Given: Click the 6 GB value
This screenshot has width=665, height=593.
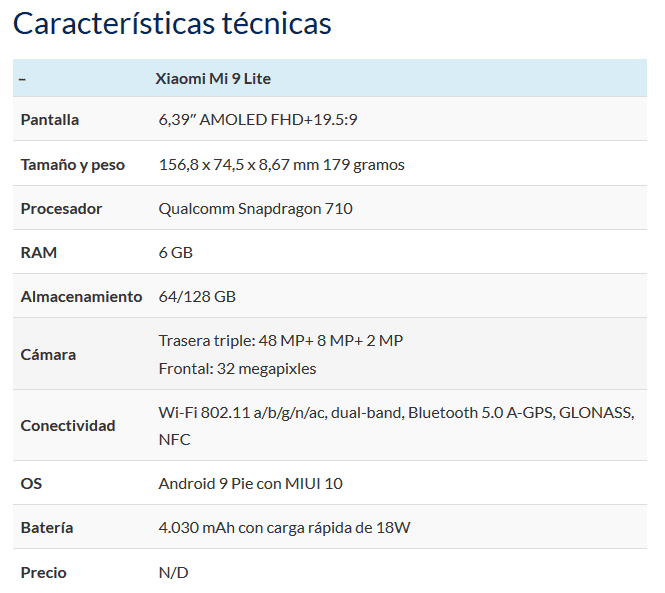Looking at the screenshot, I should click(x=176, y=253).
